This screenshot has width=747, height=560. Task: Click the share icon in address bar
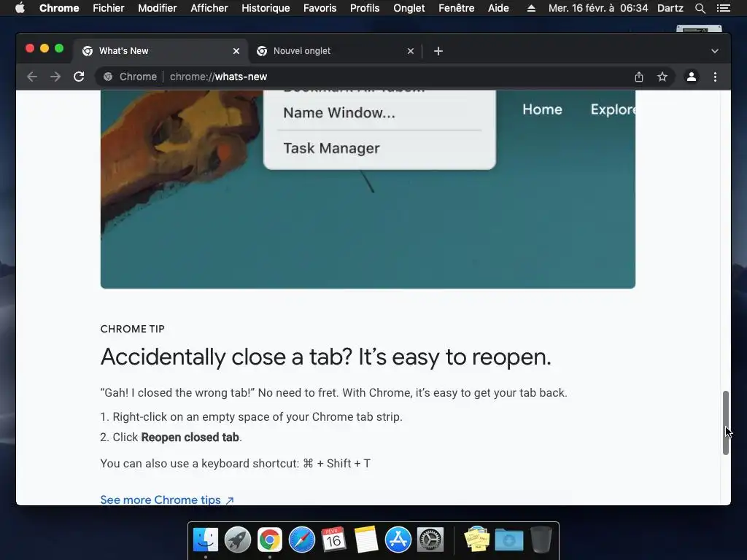click(639, 77)
